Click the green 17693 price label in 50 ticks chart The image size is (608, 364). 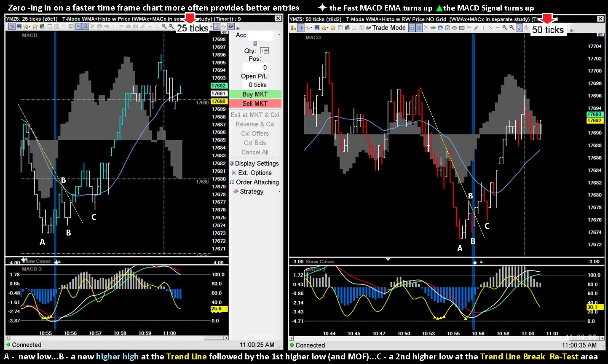pyautogui.click(x=595, y=114)
